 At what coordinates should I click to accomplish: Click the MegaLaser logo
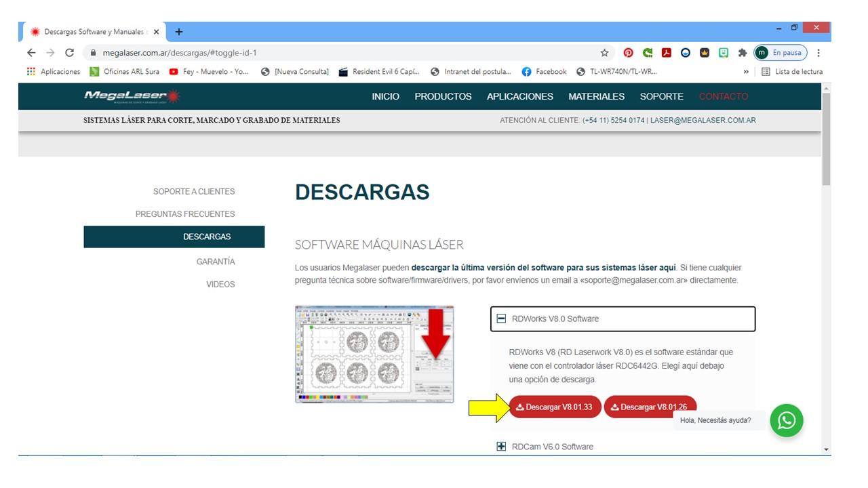point(132,96)
